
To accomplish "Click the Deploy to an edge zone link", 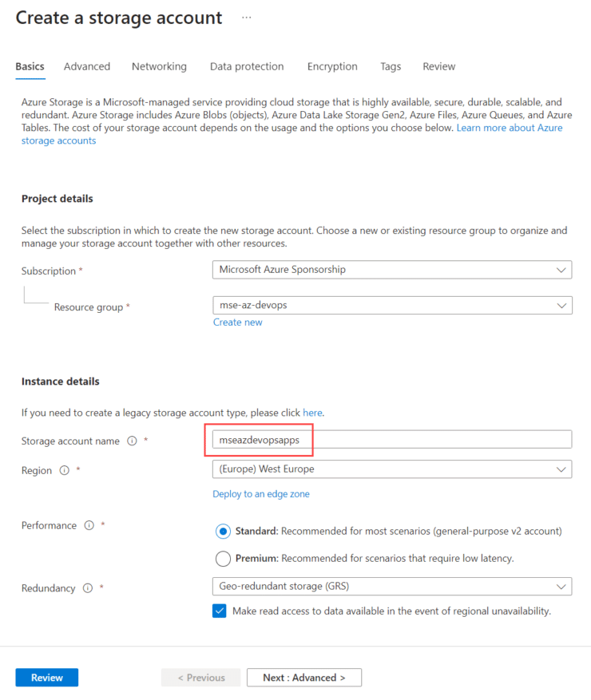I will 261,493.
